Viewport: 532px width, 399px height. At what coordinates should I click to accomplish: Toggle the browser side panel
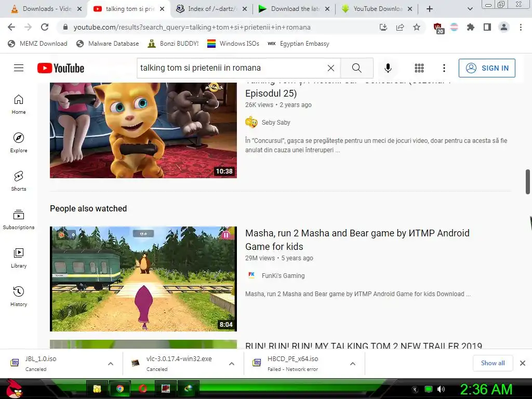click(487, 27)
